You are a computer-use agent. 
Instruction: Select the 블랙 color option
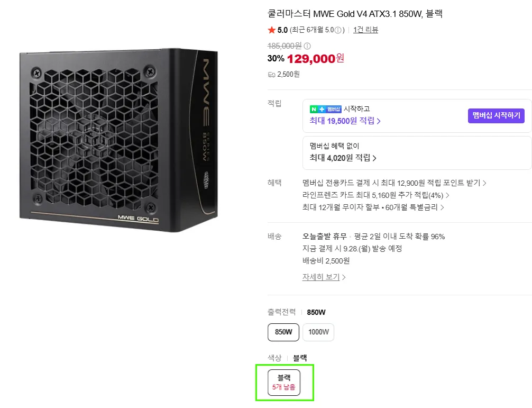[x=284, y=383]
